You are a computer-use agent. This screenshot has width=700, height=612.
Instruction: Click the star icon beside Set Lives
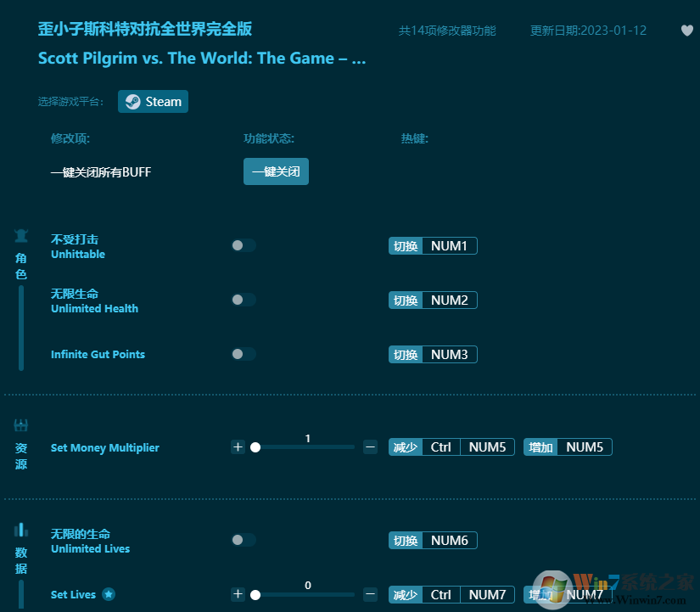109,594
